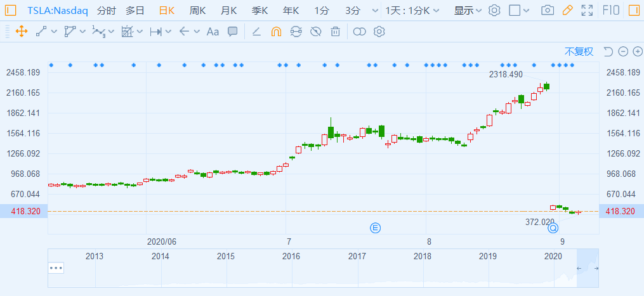
Task: Toggle the orange pencil drawing toolbar
Action: tap(567, 11)
